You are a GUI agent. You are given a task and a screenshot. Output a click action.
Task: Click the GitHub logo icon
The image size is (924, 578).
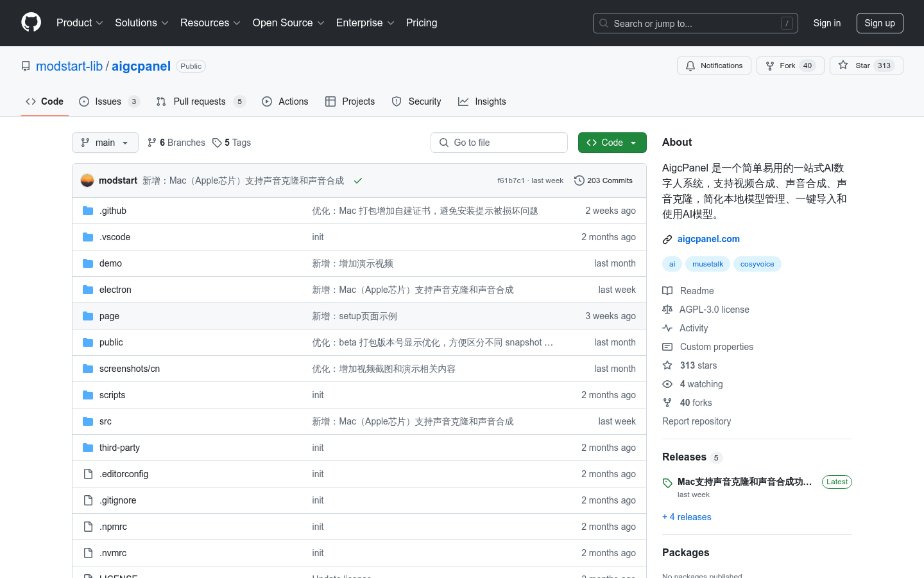point(31,22)
